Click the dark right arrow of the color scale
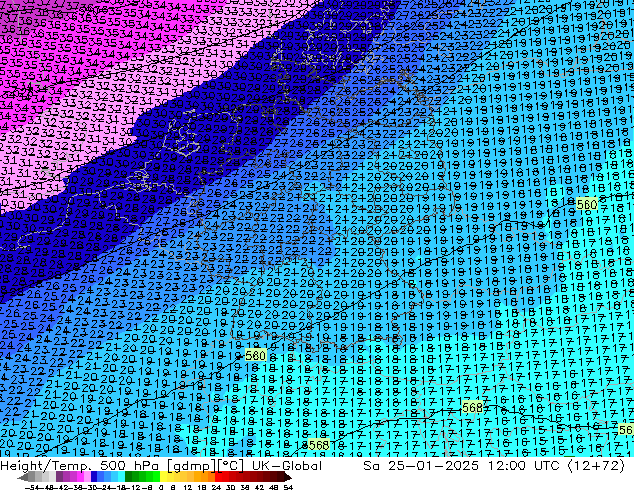Screen dimensions: 634x490 [x=288, y=477]
